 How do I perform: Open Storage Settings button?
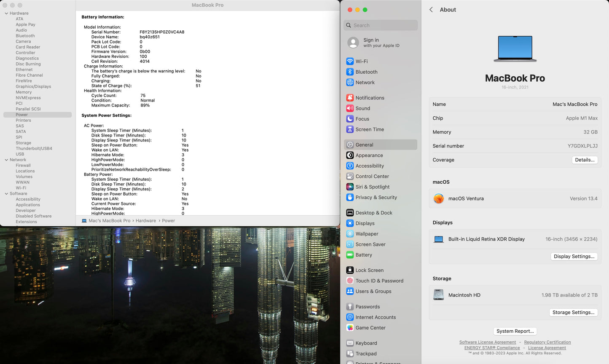coord(573,312)
